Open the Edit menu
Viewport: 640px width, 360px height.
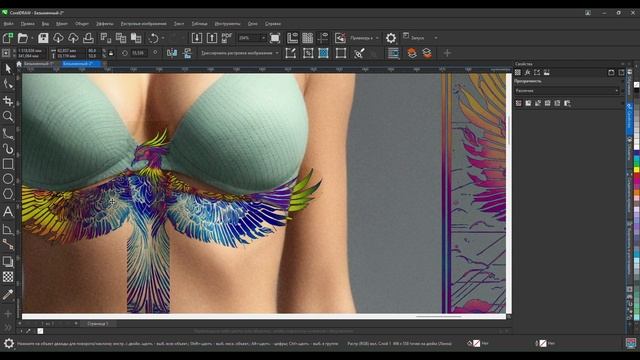[28, 24]
